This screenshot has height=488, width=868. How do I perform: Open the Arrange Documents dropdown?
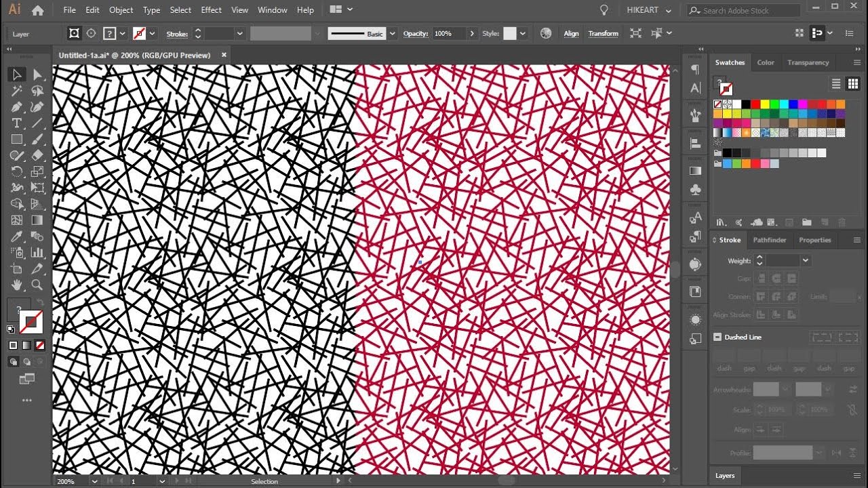coord(341,9)
